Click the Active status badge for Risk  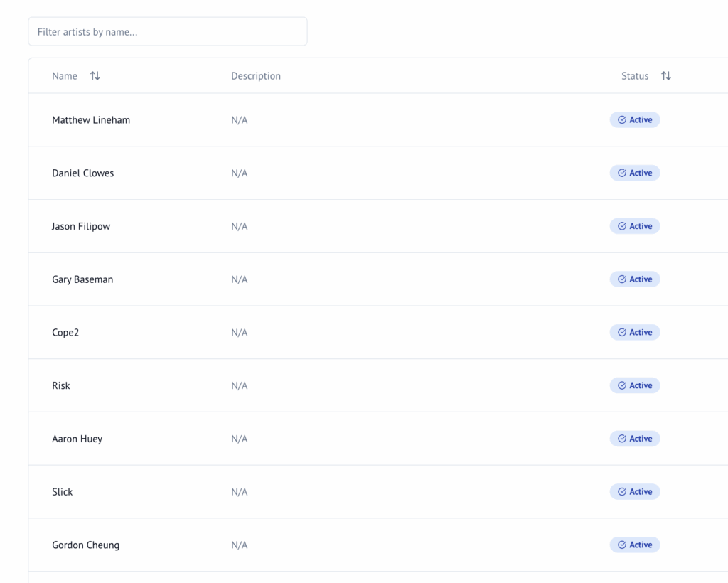tap(635, 385)
